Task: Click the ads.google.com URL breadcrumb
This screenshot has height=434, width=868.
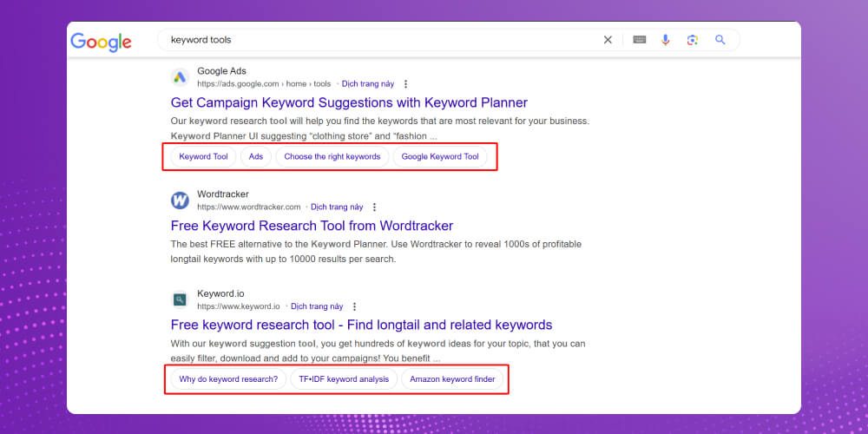Action: (264, 84)
